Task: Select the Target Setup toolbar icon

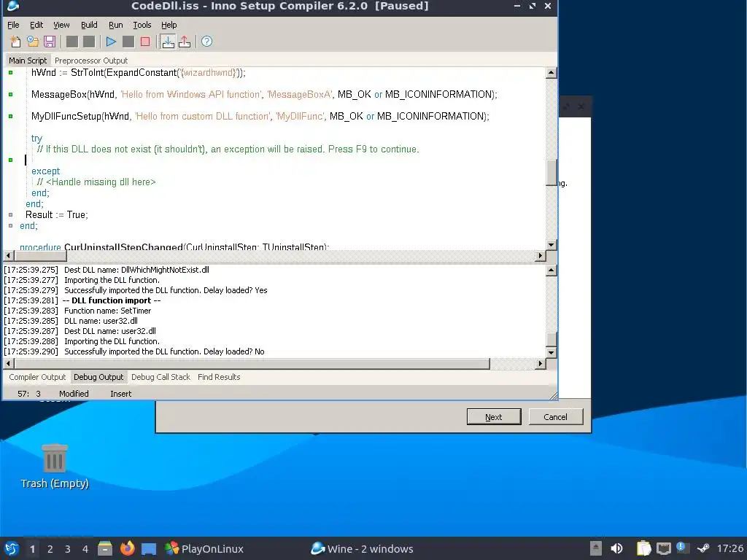Action: (168, 42)
